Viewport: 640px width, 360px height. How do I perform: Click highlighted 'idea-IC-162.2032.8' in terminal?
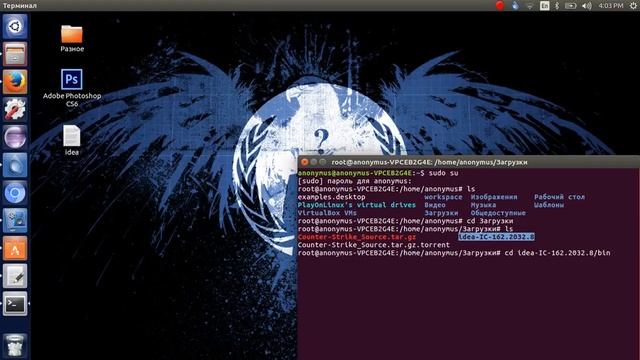point(496,237)
